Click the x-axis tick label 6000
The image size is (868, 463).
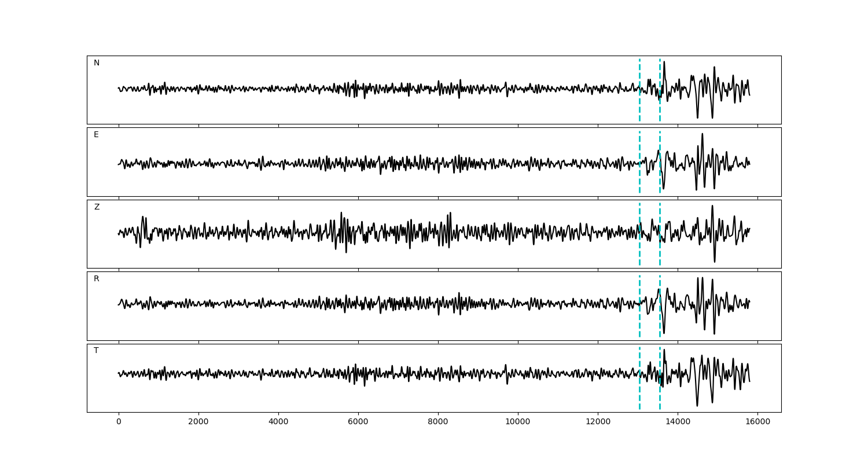click(x=358, y=422)
